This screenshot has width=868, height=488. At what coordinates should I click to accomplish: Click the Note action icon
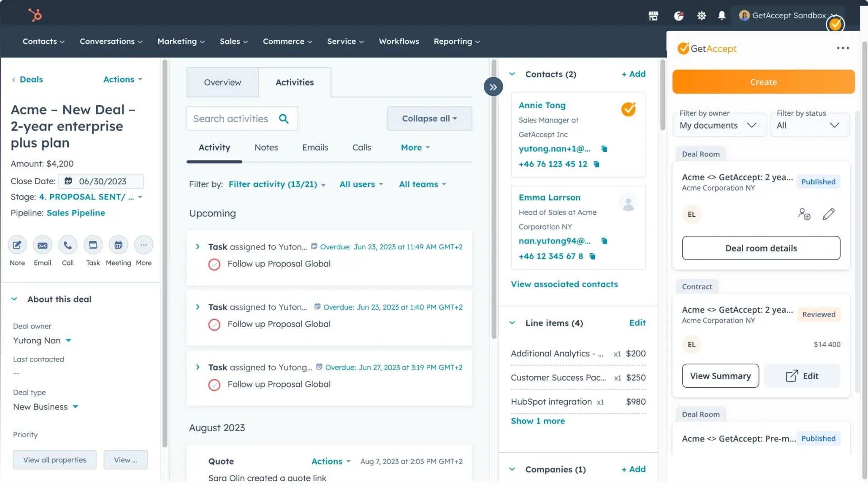(x=17, y=245)
